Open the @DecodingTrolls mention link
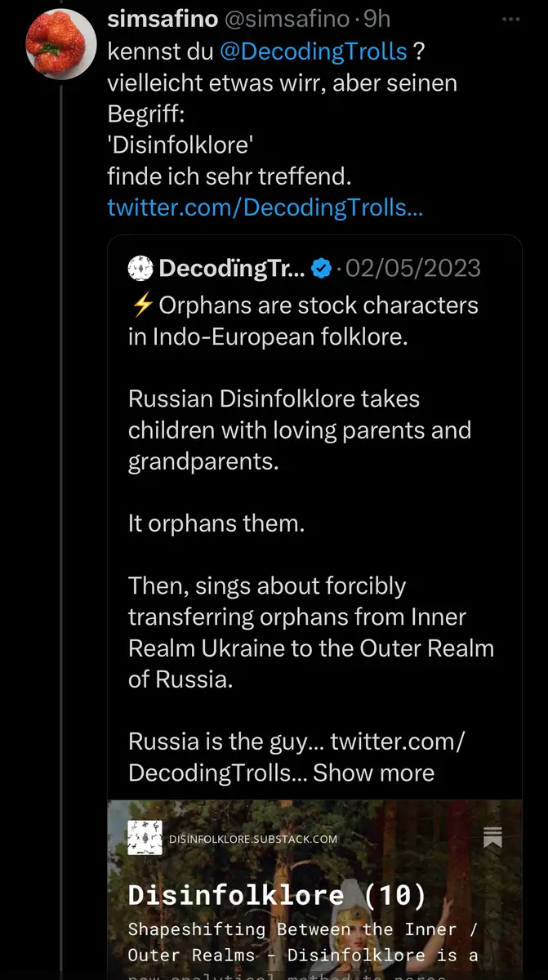The height and width of the screenshot is (980, 548). coord(313,51)
